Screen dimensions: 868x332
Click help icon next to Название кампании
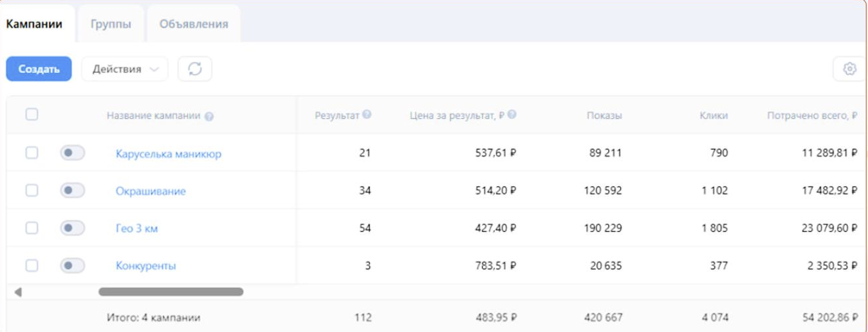(209, 116)
